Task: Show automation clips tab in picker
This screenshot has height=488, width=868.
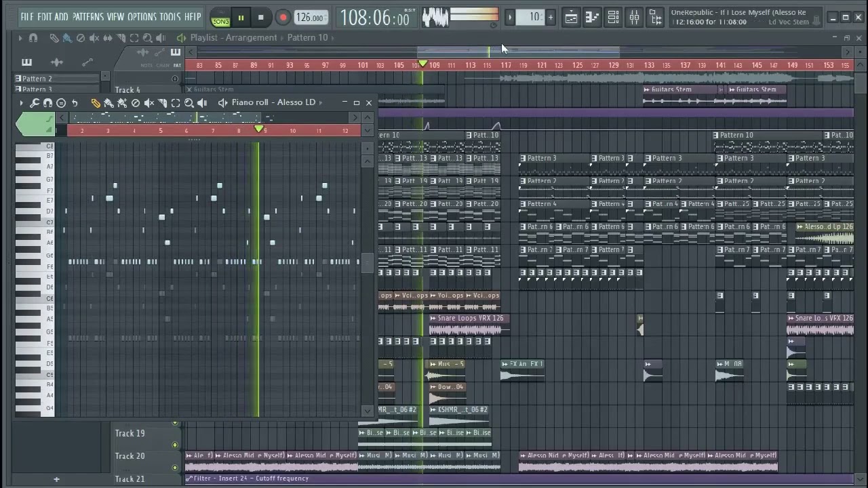Action: coord(87,62)
